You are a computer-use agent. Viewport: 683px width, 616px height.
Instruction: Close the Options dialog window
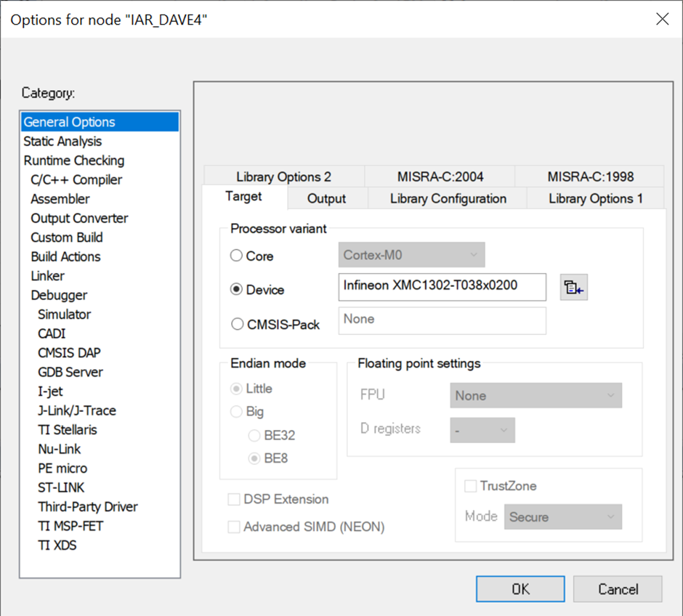click(662, 19)
